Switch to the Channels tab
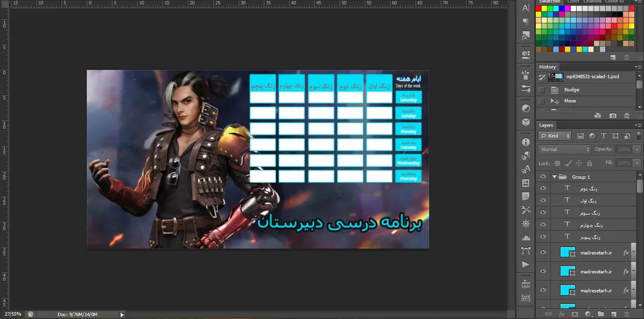 pos(593,1)
